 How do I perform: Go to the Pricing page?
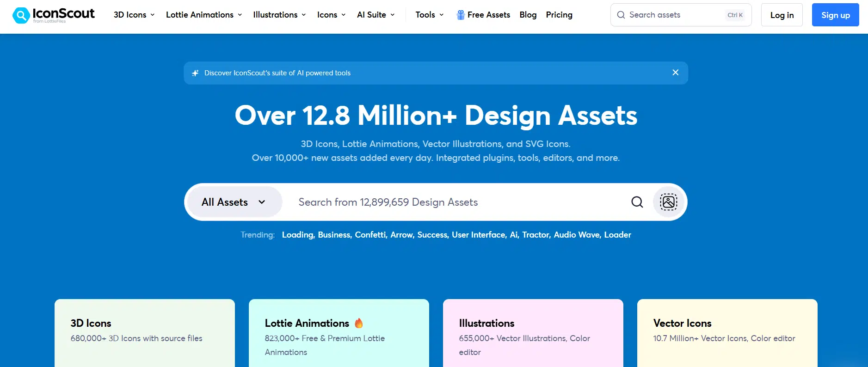point(559,15)
